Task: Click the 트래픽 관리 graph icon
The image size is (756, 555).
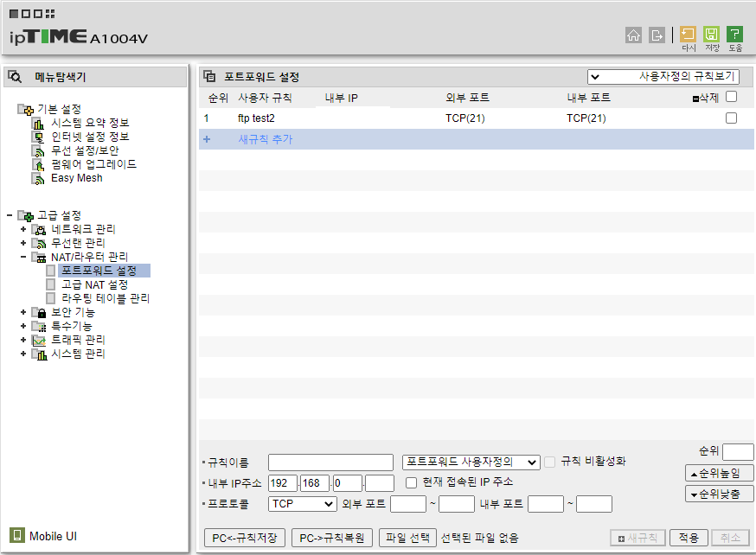Action: click(x=39, y=340)
